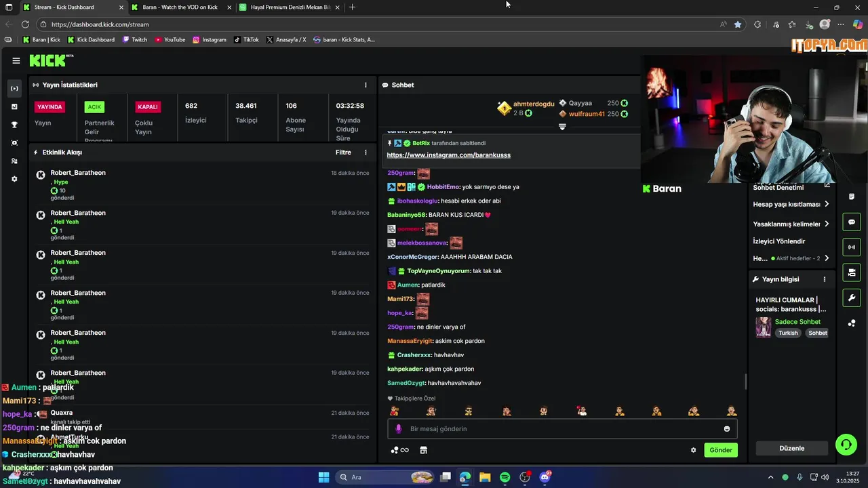
Task: Click the shop store icon below chat
Action: click(x=424, y=450)
